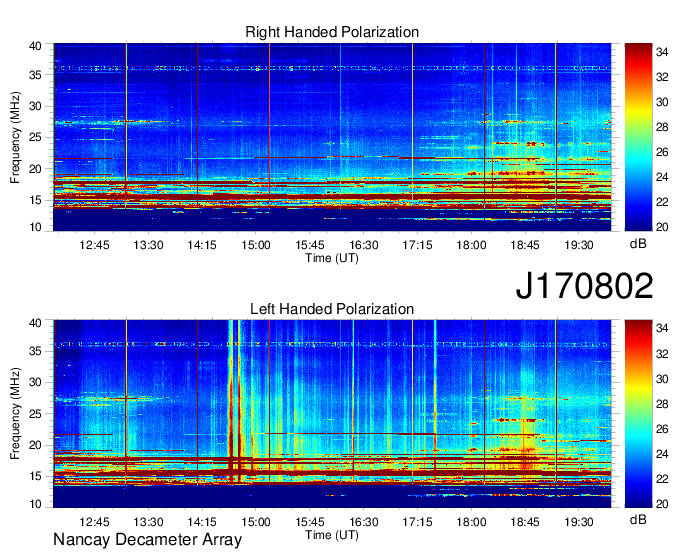Click 30 MHz tick on Left Handed frequency axis
This screenshot has width=680, height=552.
36,382
